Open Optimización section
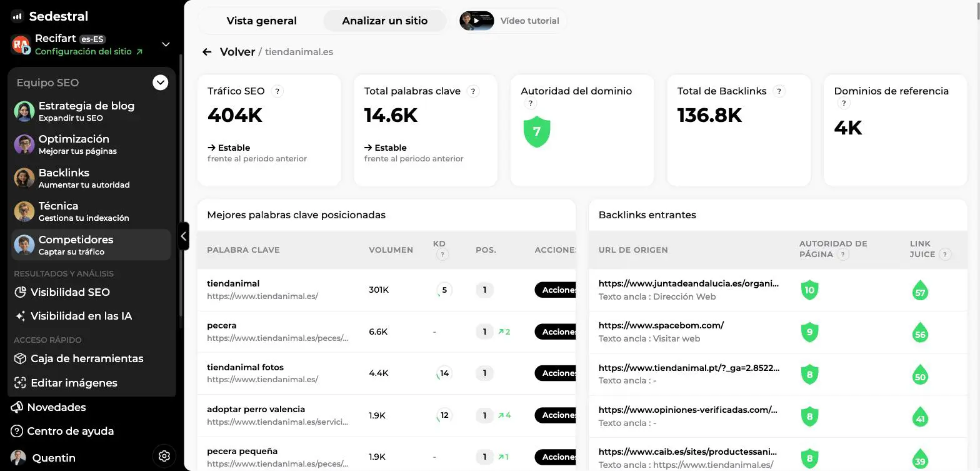Viewport: 980px width, 471px height. click(x=91, y=144)
